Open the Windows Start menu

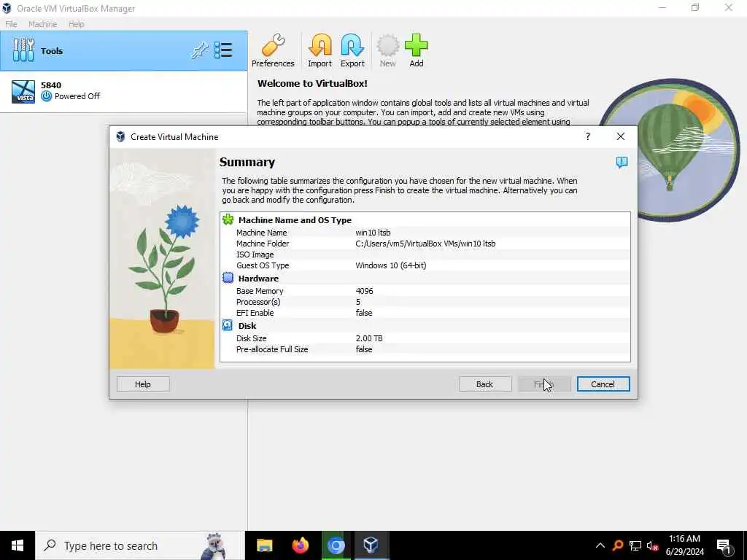(x=18, y=545)
